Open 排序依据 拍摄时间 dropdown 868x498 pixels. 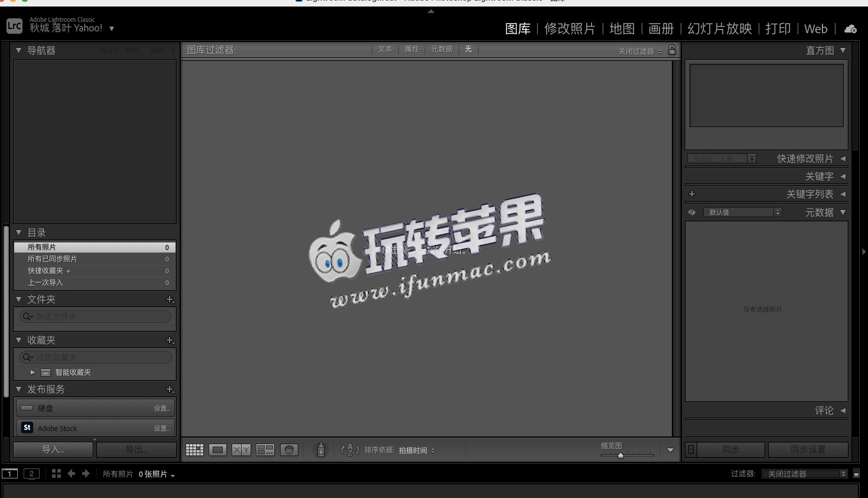tap(417, 451)
